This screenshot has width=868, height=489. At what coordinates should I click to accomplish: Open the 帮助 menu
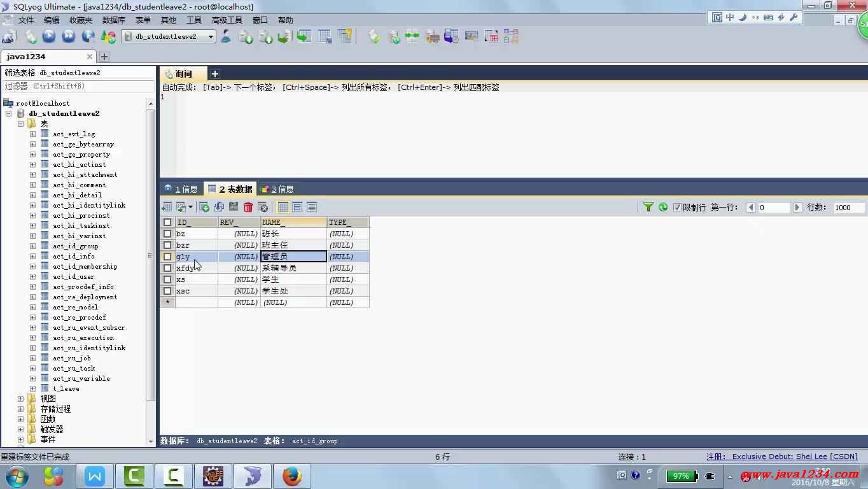286,20
